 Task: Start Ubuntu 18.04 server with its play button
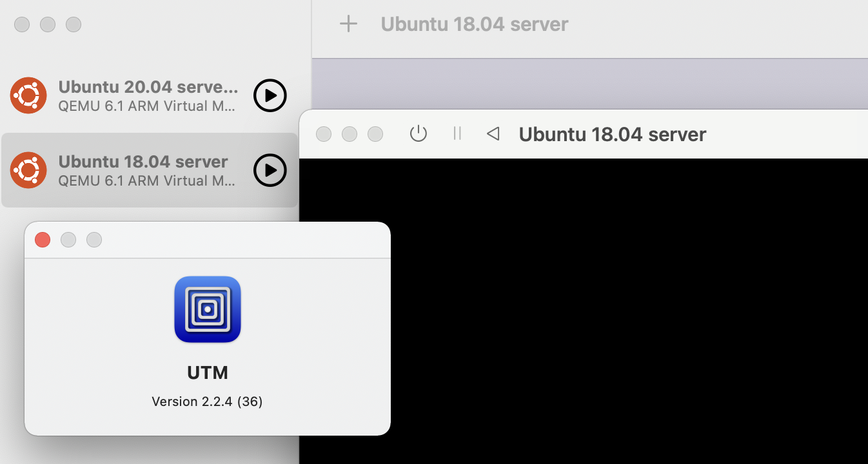(x=270, y=170)
